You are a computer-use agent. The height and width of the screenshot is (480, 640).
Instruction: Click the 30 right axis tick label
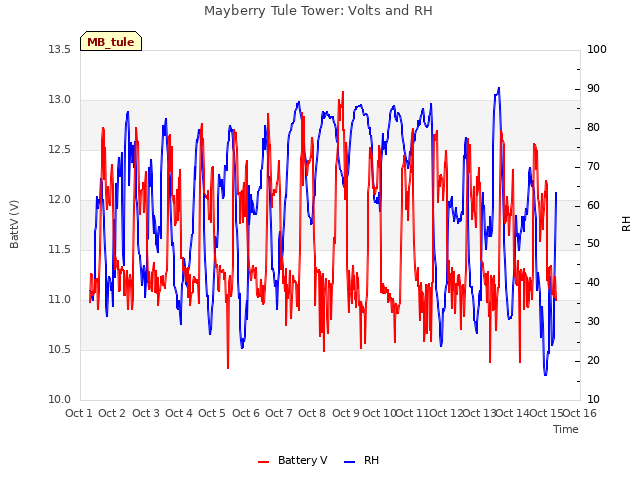(593, 322)
